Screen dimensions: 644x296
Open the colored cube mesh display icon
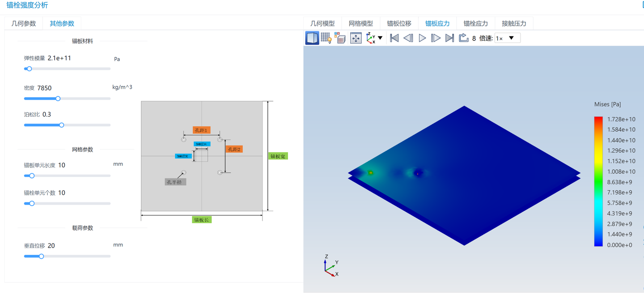pos(340,38)
